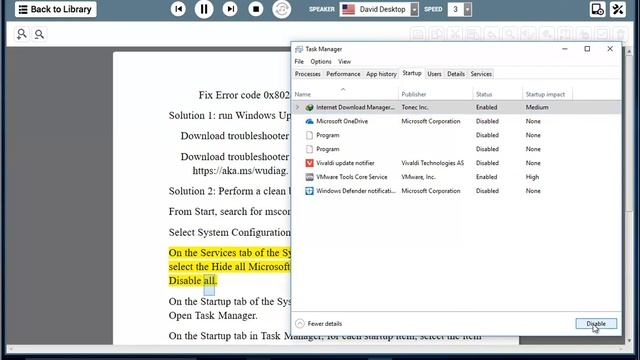
Task: Switch to the Services tab
Action: pyautogui.click(x=481, y=74)
